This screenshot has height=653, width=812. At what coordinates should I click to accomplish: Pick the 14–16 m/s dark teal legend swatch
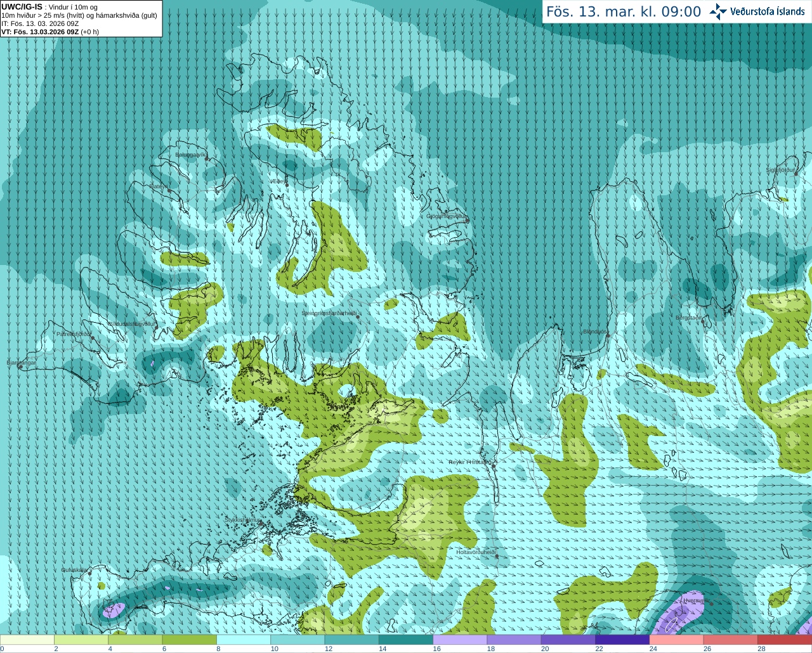[x=406, y=640]
